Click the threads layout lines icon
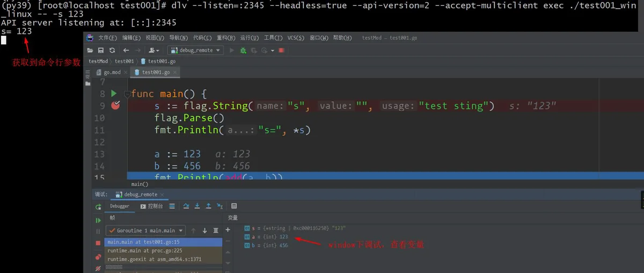Image resolution: width=644 pixels, height=273 pixels. coord(172,206)
